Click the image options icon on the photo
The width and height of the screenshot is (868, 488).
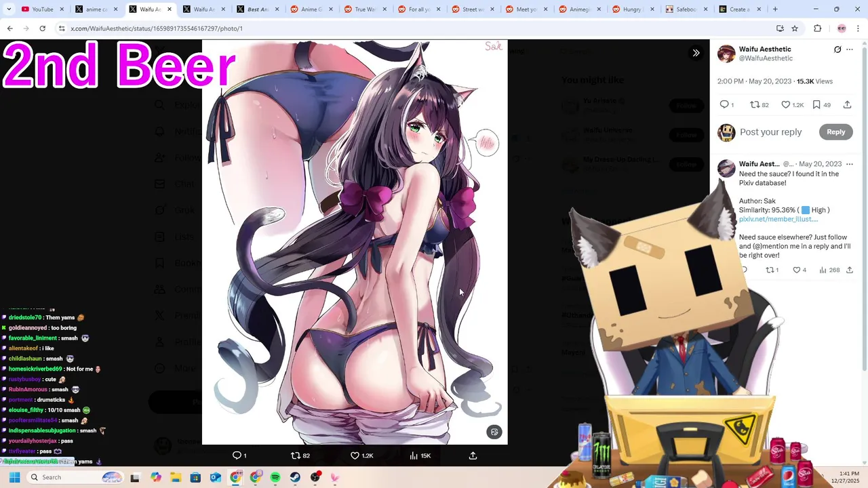point(494,432)
